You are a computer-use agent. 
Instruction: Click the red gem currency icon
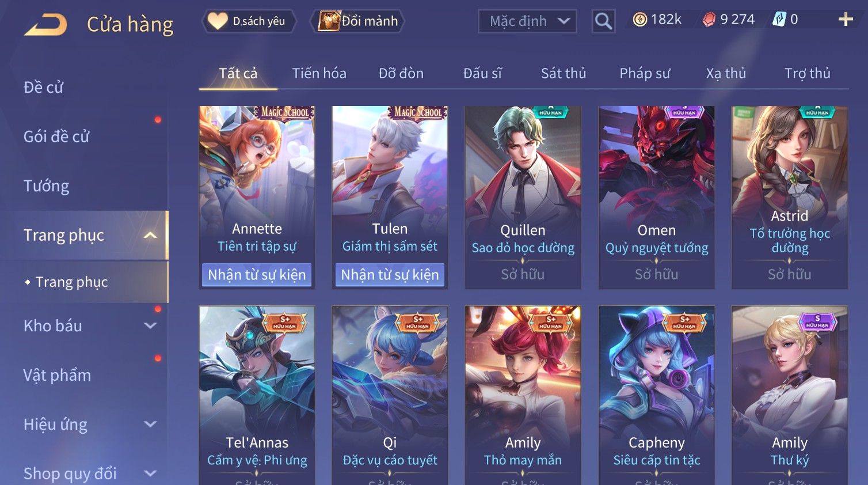[709, 20]
